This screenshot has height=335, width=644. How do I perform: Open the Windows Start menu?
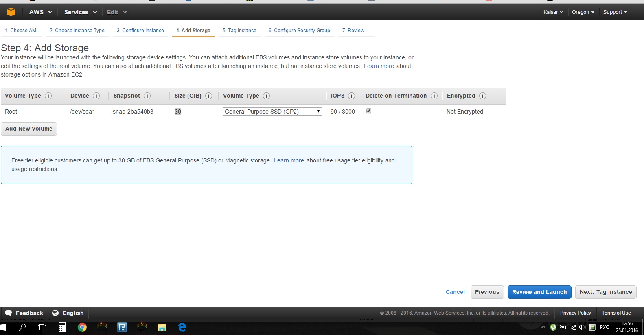(3, 327)
